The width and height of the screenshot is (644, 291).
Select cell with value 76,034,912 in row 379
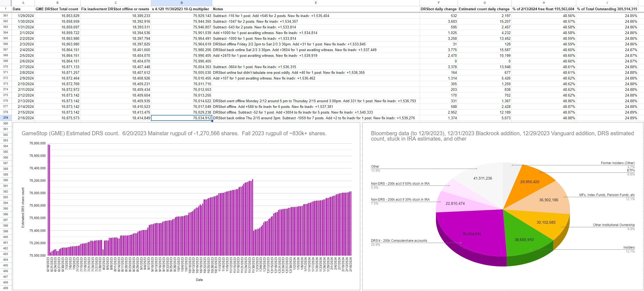click(181, 118)
